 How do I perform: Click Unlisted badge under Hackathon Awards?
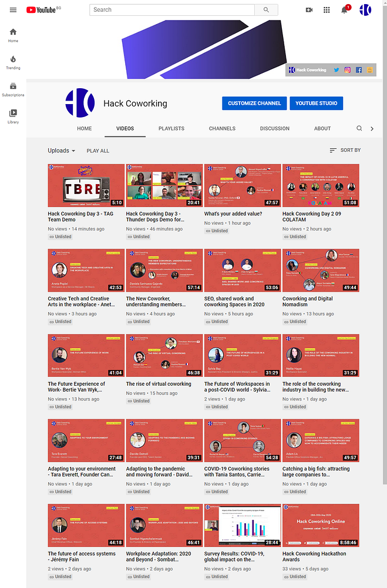tap(295, 577)
